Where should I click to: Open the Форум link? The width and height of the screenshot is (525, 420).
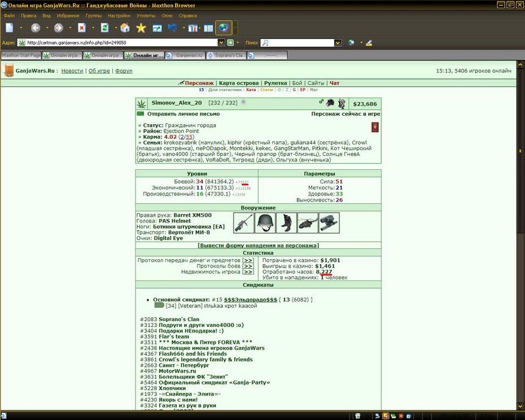click(x=124, y=71)
